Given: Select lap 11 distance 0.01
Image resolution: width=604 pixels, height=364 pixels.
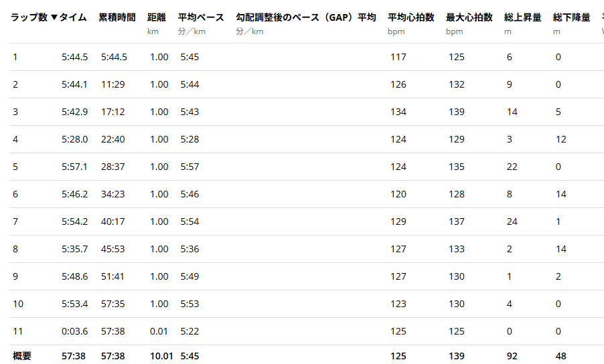Looking at the screenshot, I should point(159,331).
